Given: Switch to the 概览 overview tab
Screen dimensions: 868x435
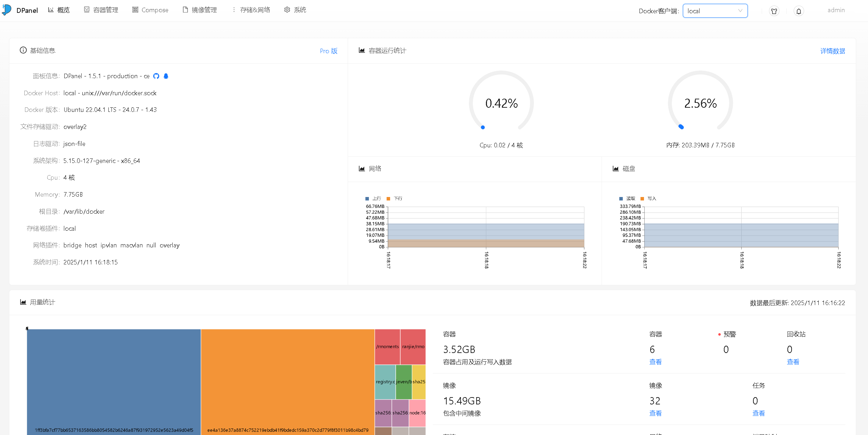Looking at the screenshot, I should [59, 10].
